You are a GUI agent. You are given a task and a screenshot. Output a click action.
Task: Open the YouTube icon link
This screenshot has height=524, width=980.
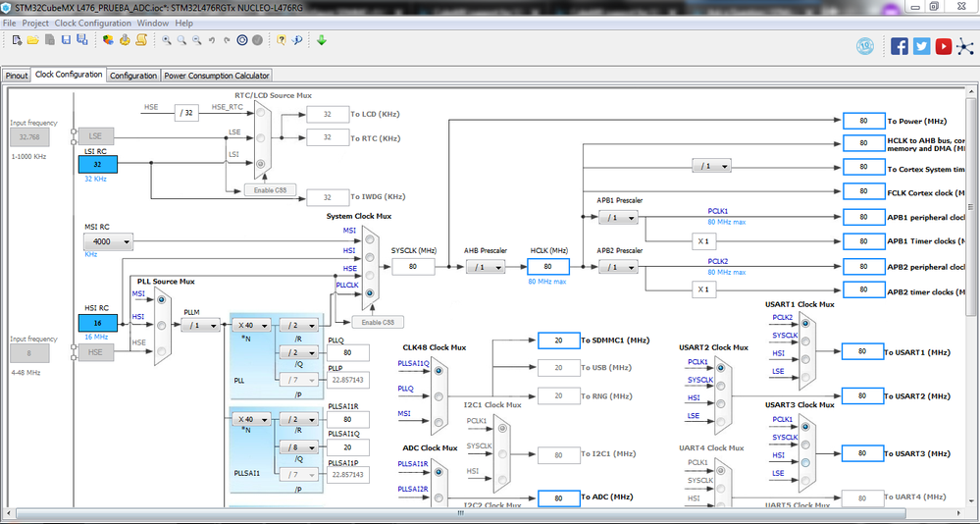point(943,46)
